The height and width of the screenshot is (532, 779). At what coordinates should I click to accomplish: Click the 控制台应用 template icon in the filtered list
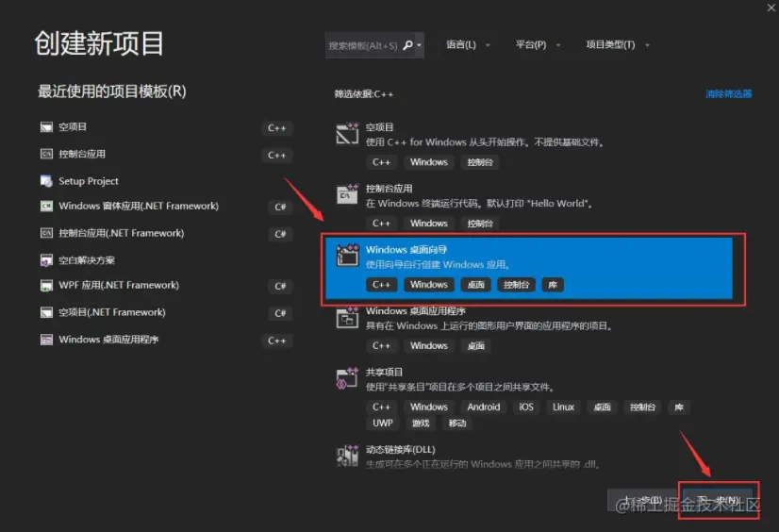coord(347,194)
